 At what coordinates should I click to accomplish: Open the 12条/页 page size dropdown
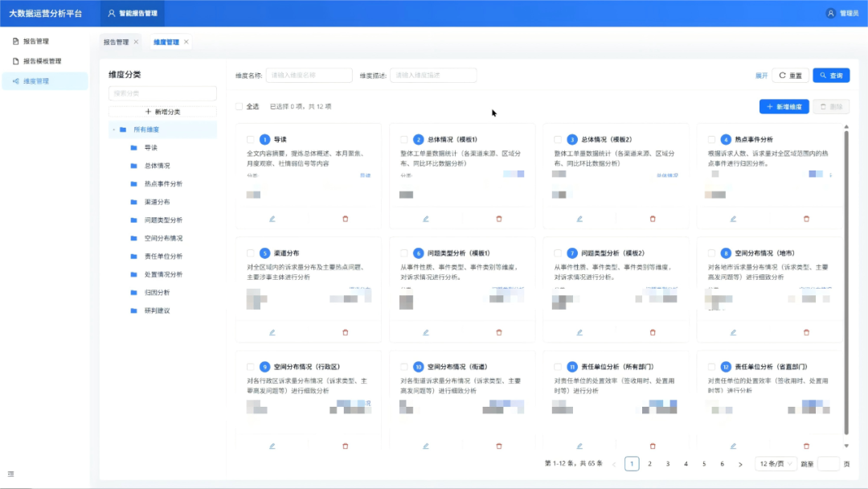click(x=776, y=462)
